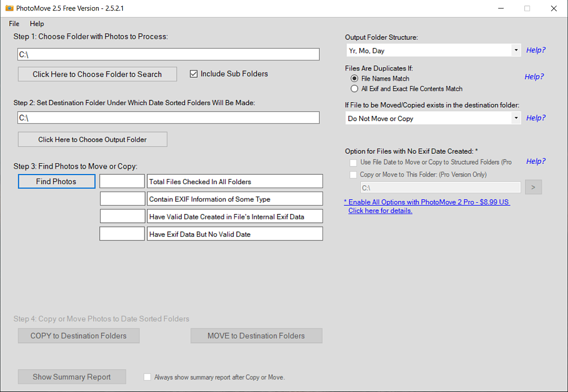Click the no-Exif folder path field
Viewport: 568px width, 392px height.
(441, 188)
